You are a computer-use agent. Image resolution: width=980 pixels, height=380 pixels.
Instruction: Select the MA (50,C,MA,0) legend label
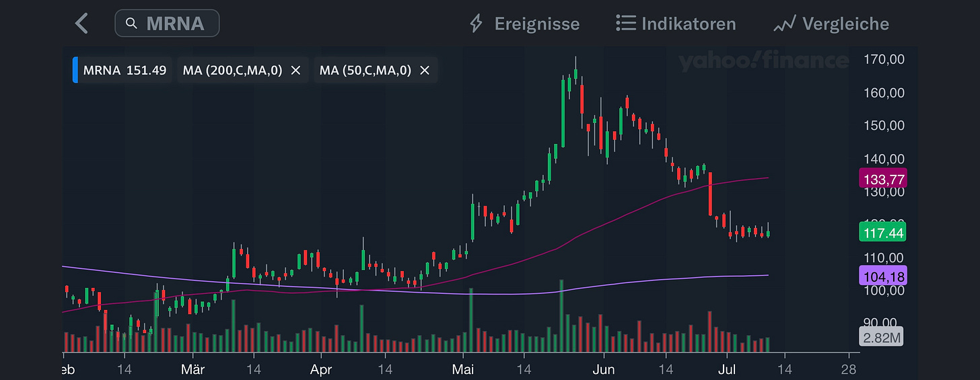pos(365,70)
